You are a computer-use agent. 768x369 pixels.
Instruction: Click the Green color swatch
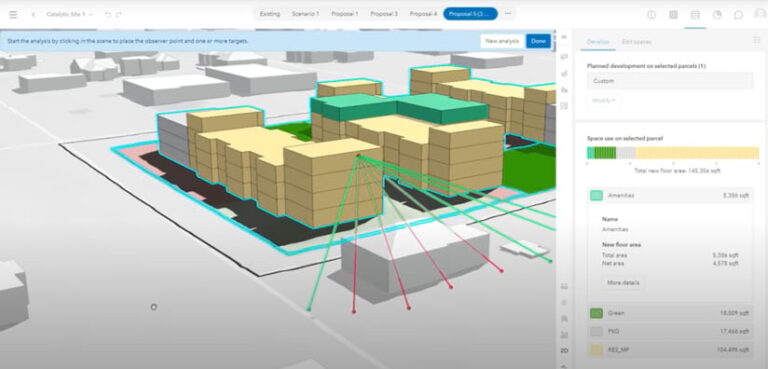(596, 313)
